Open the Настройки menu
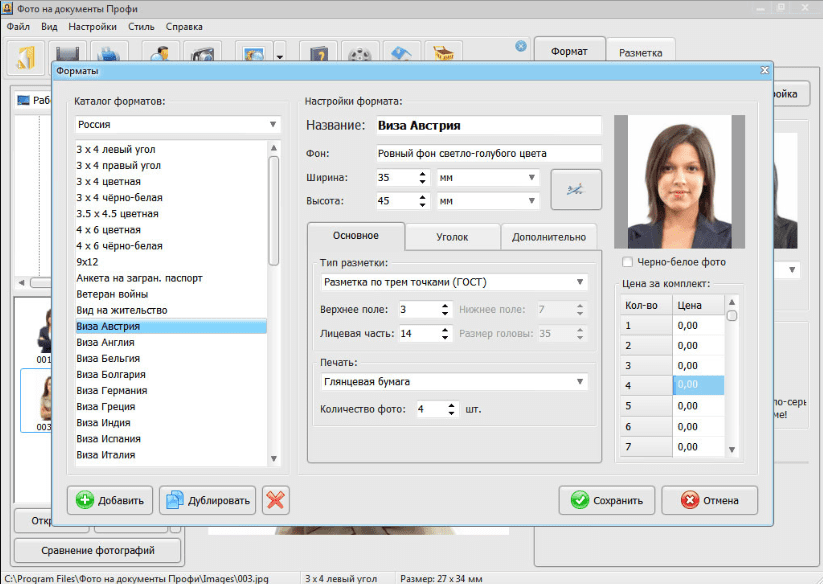This screenshot has width=823, height=584. pos(94,26)
